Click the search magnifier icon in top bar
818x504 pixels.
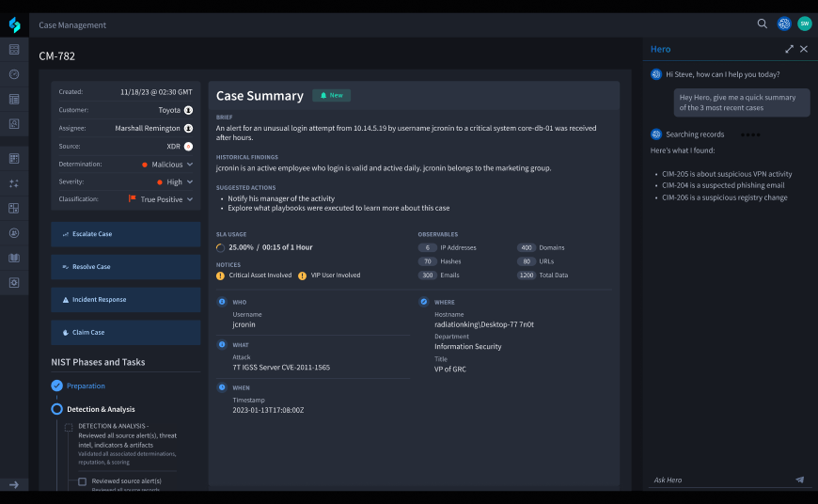click(x=763, y=24)
